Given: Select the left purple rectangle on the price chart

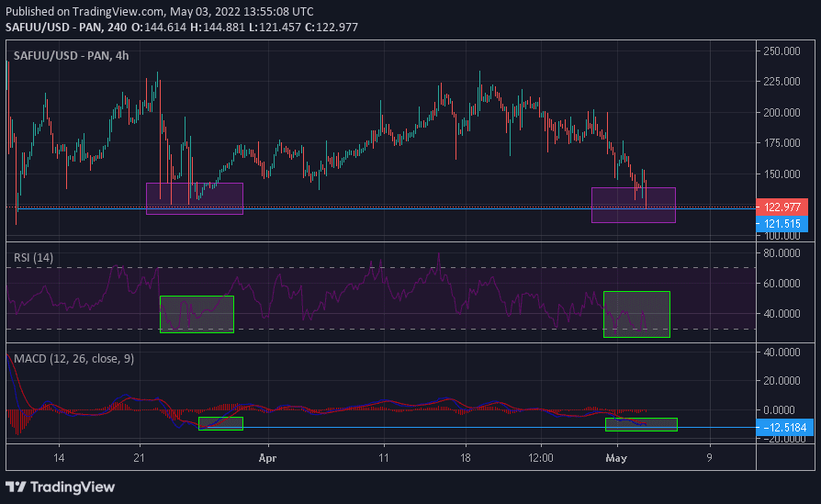Looking at the screenshot, I should tap(194, 198).
